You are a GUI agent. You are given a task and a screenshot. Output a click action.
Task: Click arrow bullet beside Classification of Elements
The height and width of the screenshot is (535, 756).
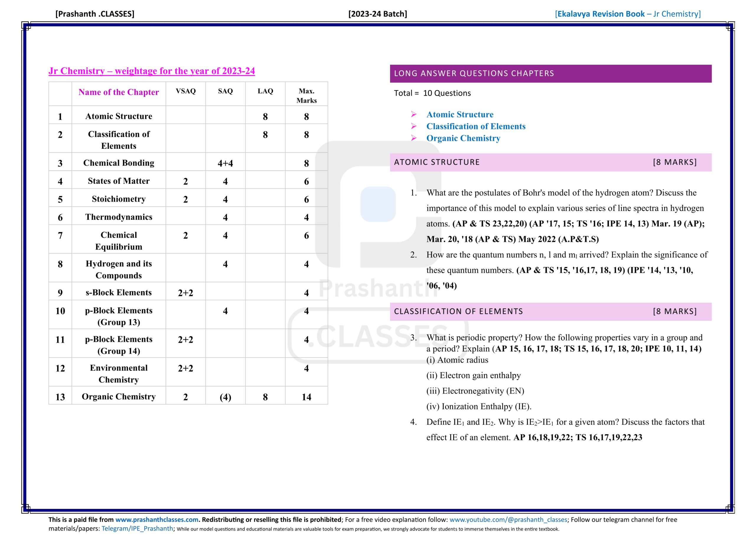(413, 126)
